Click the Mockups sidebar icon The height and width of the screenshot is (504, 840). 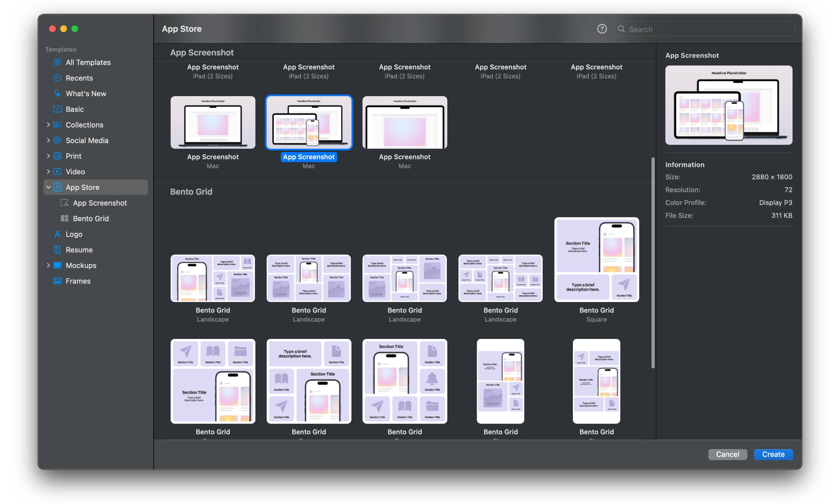coord(58,265)
